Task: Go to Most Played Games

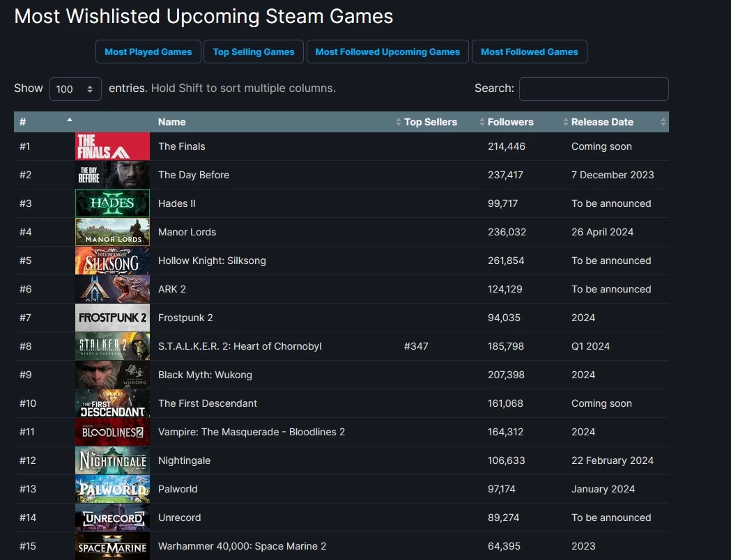Action: coord(148,52)
